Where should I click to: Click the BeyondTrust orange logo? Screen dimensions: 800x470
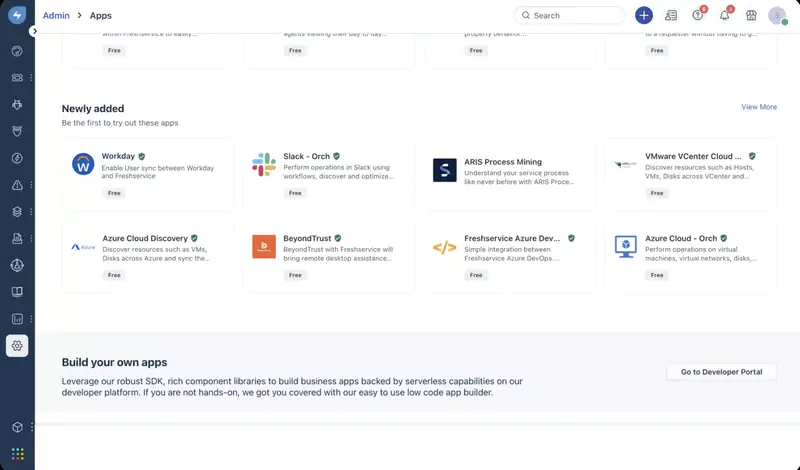(x=264, y=246)
